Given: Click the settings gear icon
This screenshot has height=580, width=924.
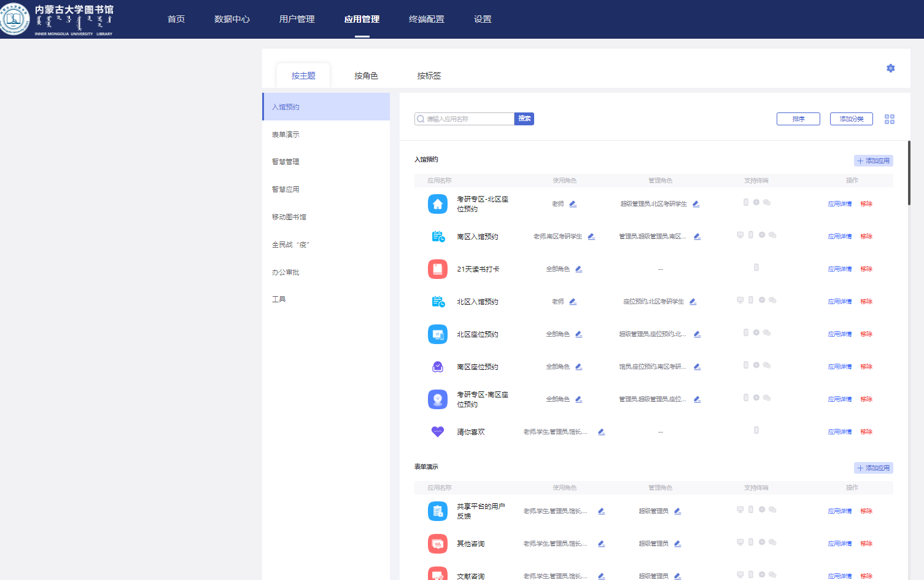Looking at the screenshot, I should click(x=890, y=68).
